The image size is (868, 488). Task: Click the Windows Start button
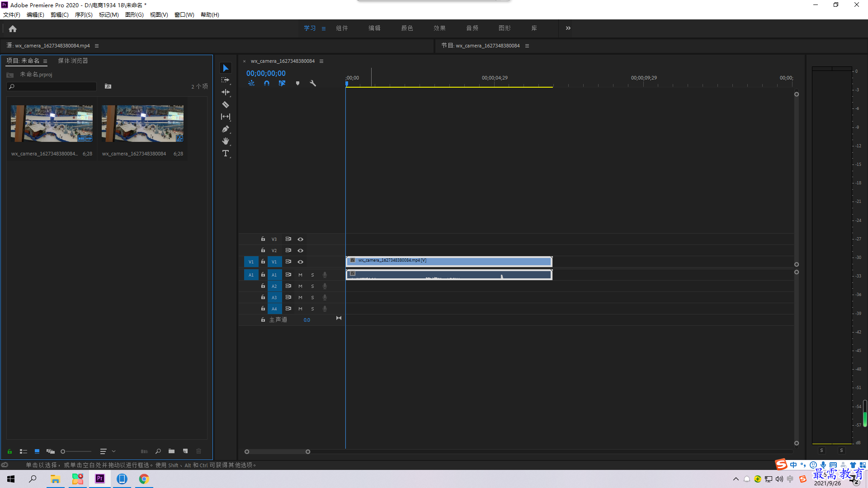pyautogui.click(x=11, y=479)
